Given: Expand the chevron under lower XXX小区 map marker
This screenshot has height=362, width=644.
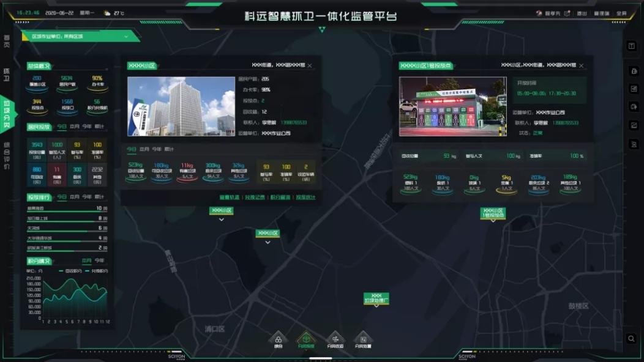Looking at the screenshot, I should click(268, 242).
